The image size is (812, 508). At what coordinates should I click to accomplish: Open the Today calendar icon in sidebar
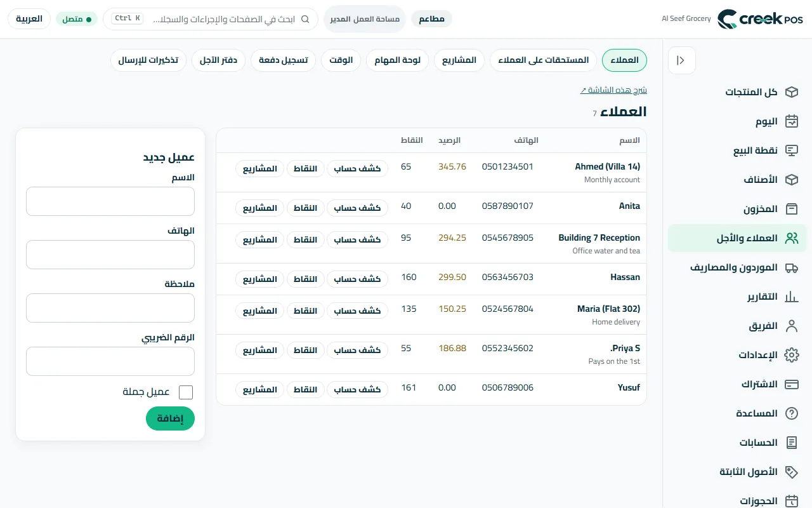pos(791,121)
